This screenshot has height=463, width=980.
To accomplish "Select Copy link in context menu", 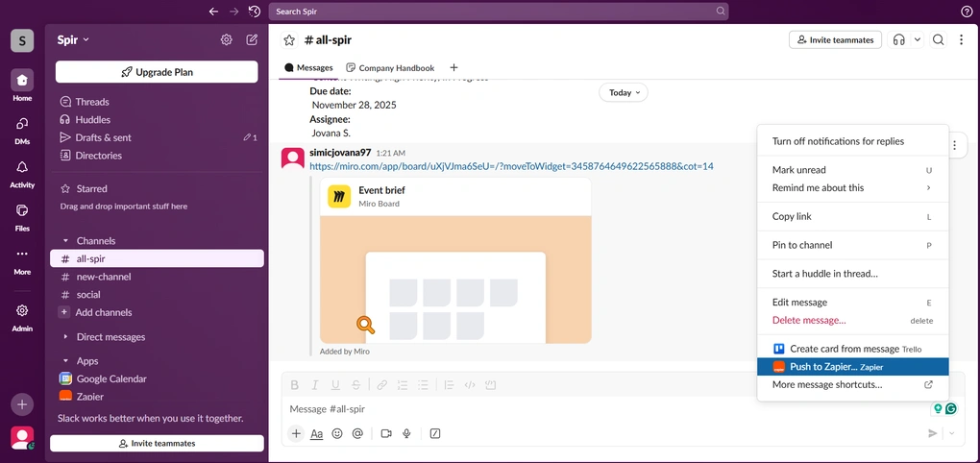I will click(852, 217).
